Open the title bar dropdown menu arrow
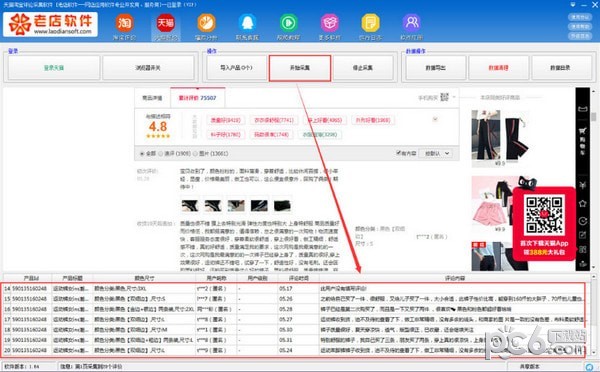This screenshot has height=372, width=600. pyautogui.click(x=573, y=5)
